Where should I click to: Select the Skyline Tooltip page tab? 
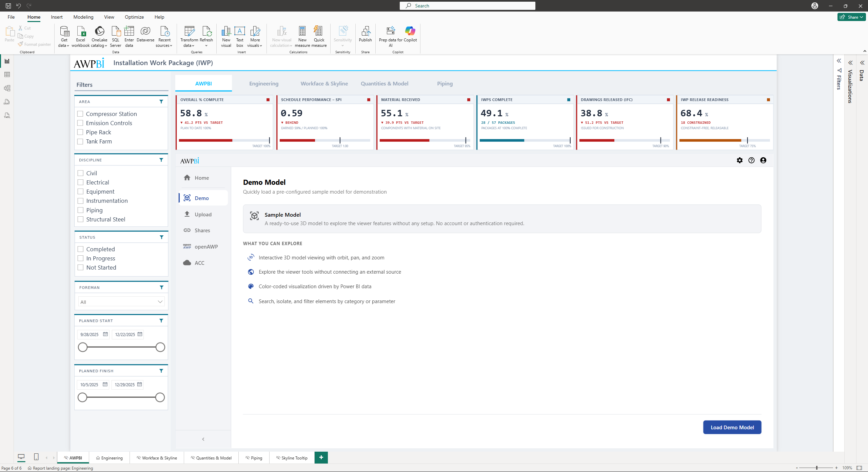[292, 458]
